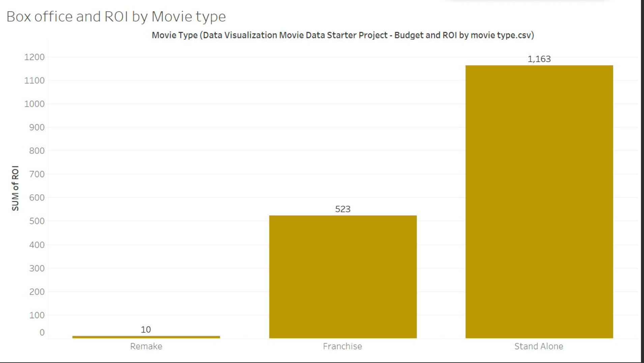644x363 pixels.
Task: Click the 1,163 data label
Action: point(539,59)
